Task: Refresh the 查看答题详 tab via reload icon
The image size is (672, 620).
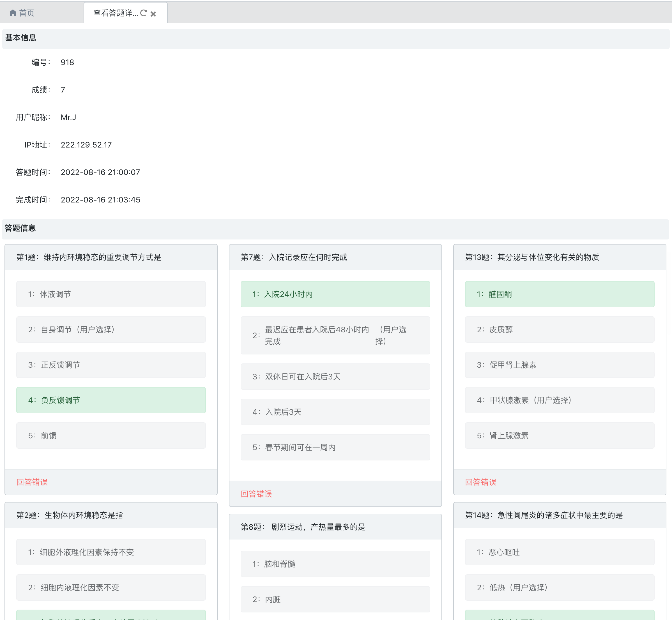Action: (144, 13)
